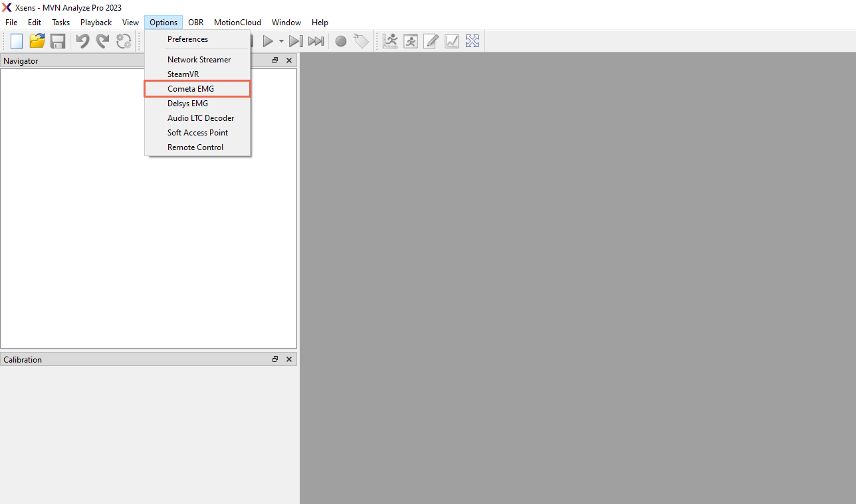The image size is (856, 504).
Task: Redo the last action
Action: click(x=102, y=41)
